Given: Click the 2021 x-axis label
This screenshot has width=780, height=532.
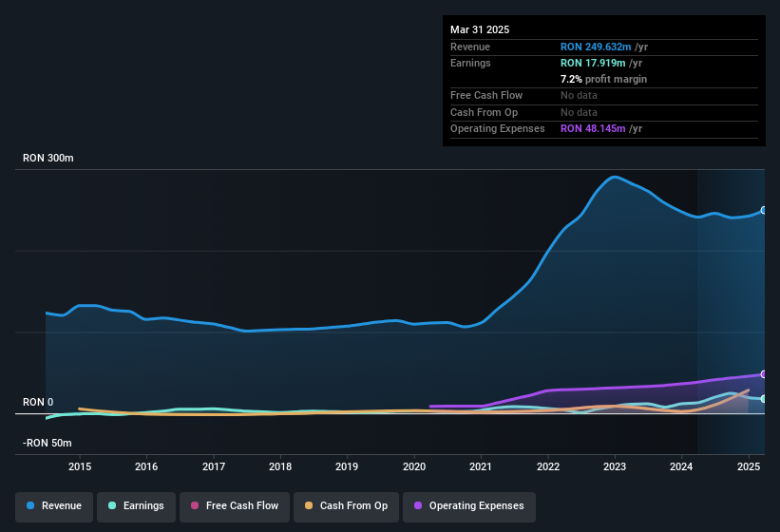Looking at the screenshot, I should [481, 466].
